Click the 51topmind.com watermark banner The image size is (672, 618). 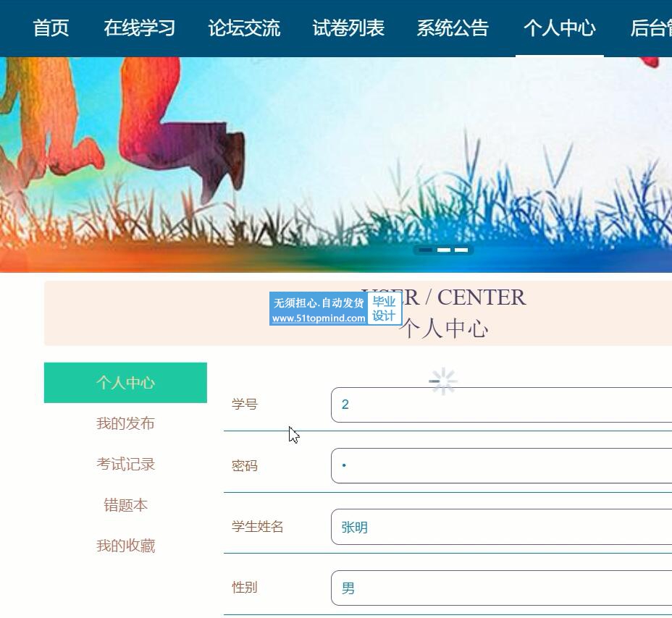point(335,309)
